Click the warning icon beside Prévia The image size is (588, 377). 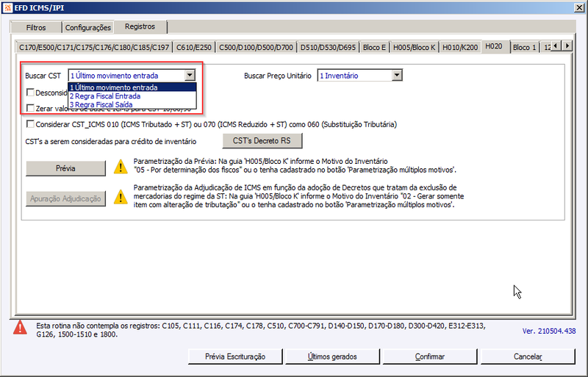[x=121, y=167]
